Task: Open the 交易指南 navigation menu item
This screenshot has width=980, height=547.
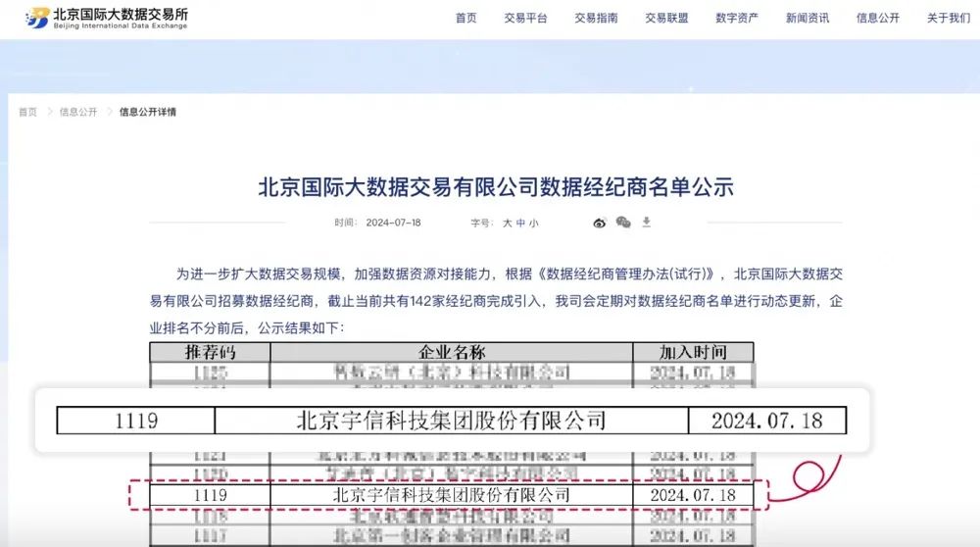Action: [x=596, y=18]
